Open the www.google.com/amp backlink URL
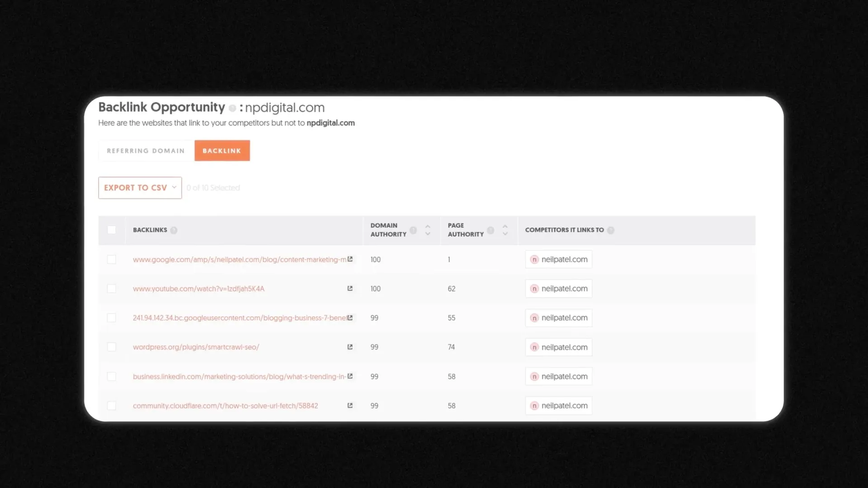The image size is (868, 488). pyautogui.click(x=239, y=260)
